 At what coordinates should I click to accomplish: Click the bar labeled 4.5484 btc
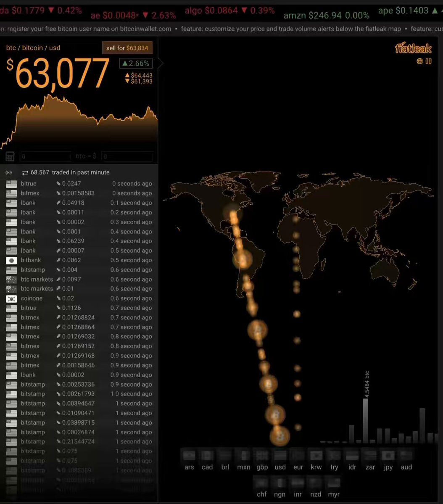pyautogui.click(x=366, y=421)
